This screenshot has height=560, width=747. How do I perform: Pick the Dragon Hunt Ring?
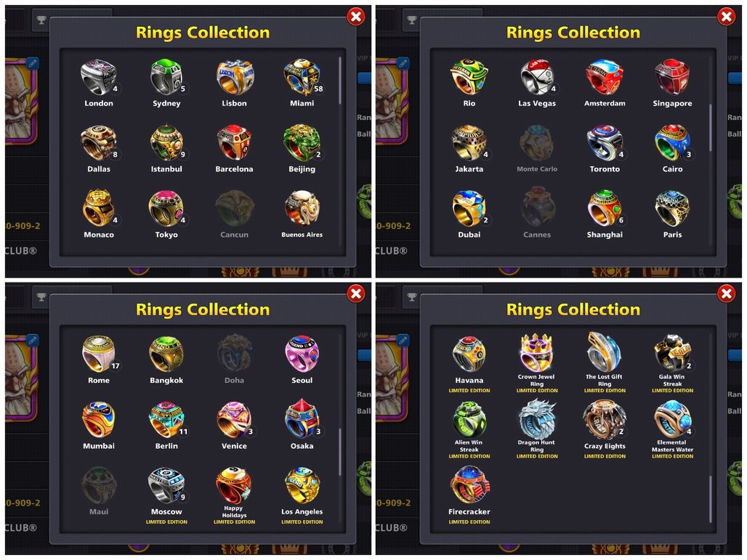pos(537,419)
